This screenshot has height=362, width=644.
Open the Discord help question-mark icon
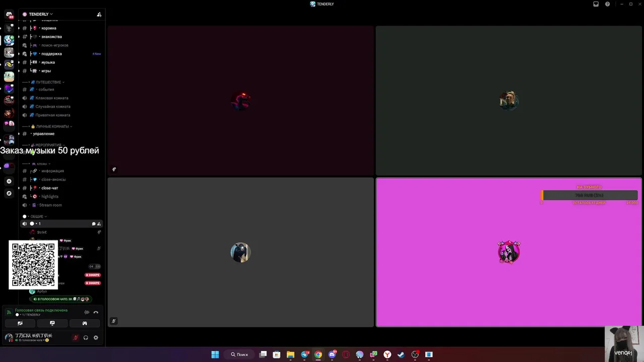(x=607, y=4)
